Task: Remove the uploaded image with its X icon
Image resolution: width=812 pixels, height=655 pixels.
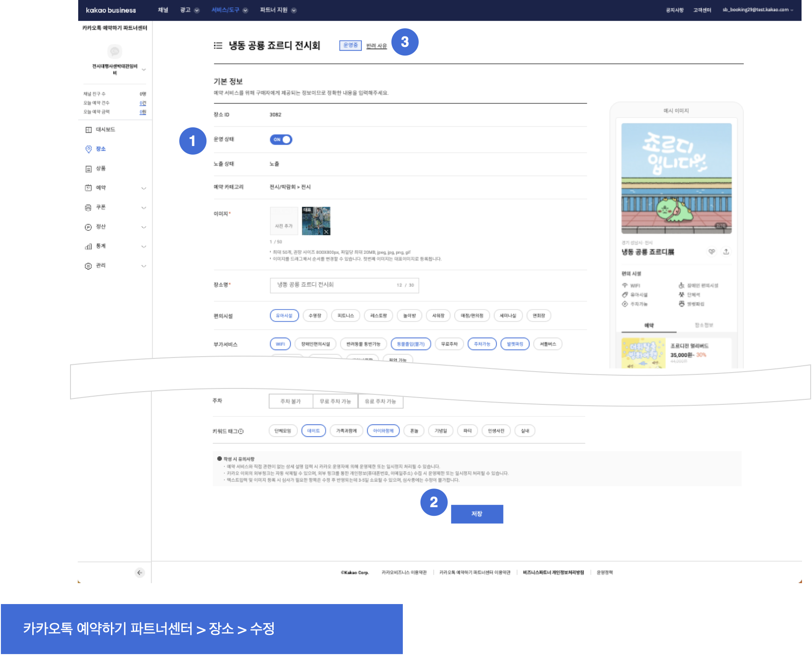Action: tap(326, 232)
